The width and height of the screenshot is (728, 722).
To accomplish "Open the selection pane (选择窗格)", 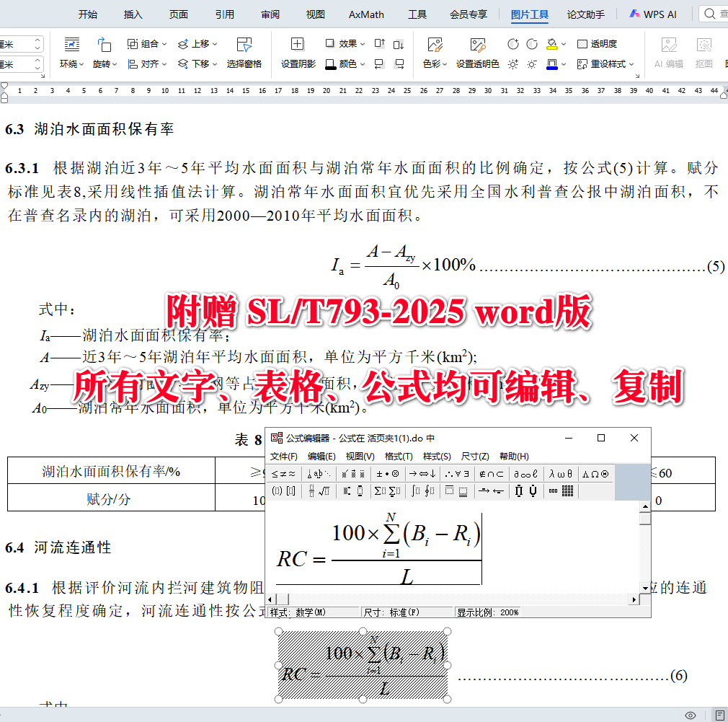I will tap(244, 53).
